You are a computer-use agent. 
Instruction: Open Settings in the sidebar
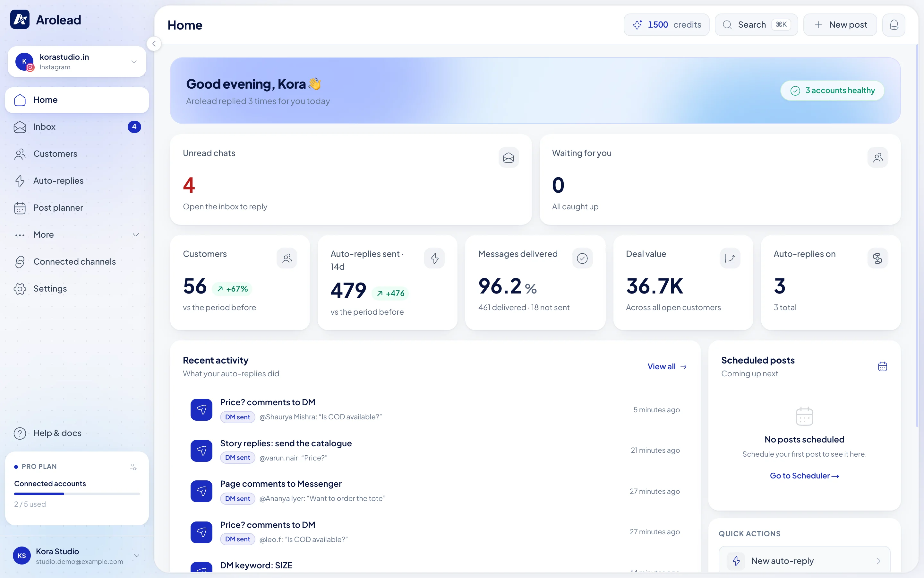pyautogui.click(x=77, y=289)
